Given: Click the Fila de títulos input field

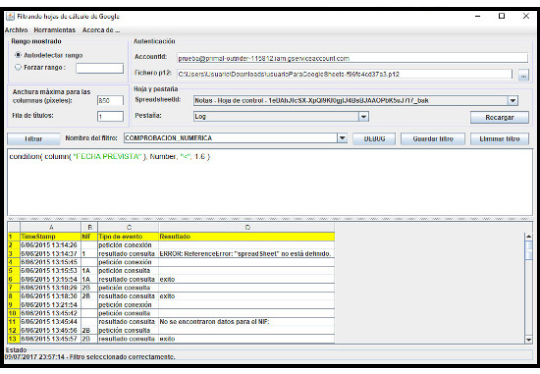Looking at the screenshot, I should 110,116.
